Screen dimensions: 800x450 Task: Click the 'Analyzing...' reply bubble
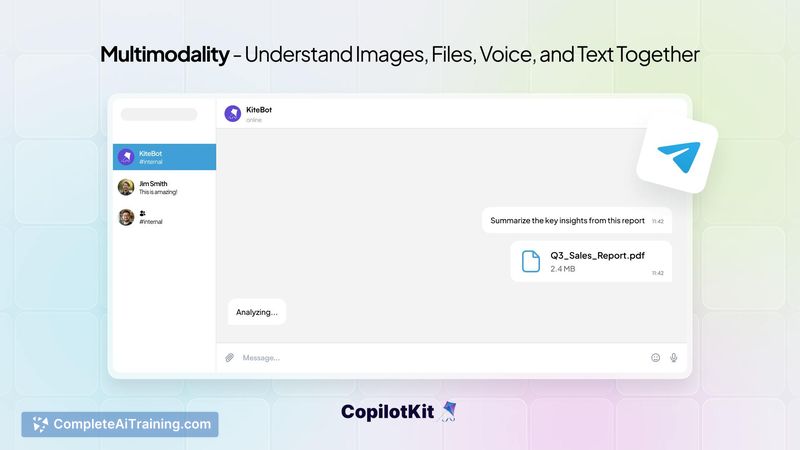(257, 312)
